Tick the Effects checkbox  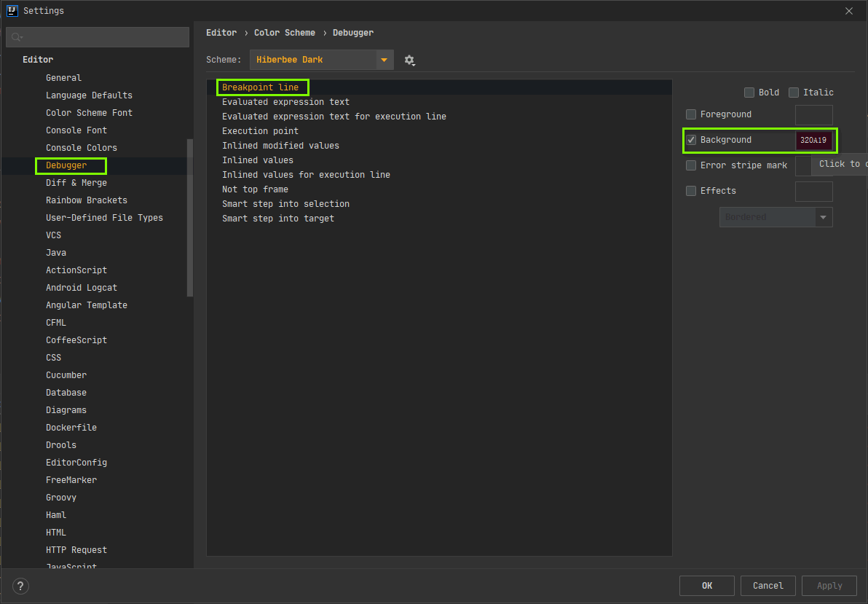pyautogui.click(x=691, y=191)
